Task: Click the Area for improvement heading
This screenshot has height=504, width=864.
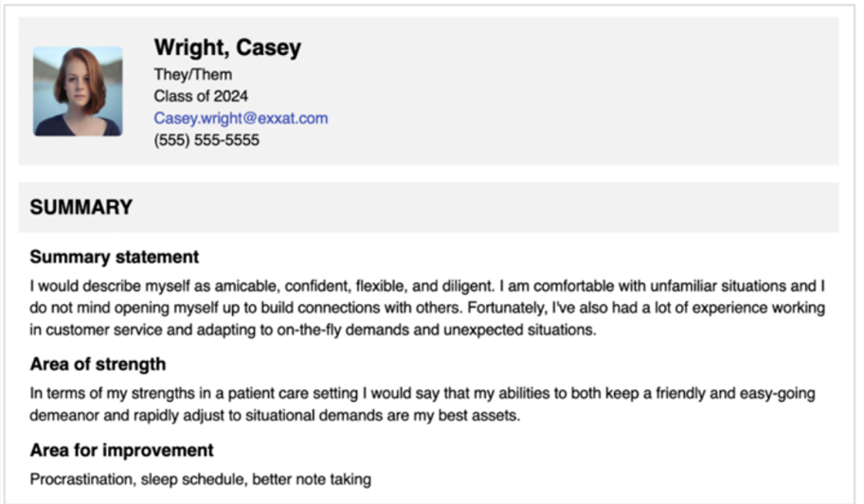Action: point(121,450)
